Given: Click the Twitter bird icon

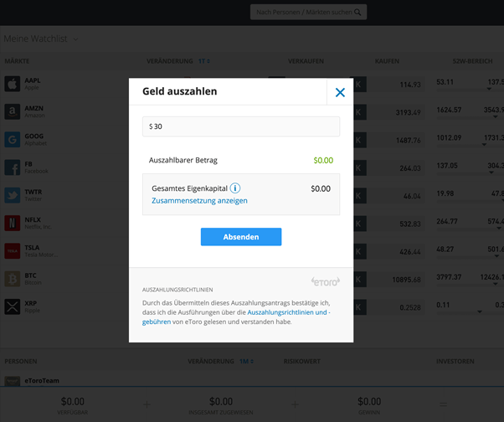Looking at the screenshot, I should pos(13,195).
